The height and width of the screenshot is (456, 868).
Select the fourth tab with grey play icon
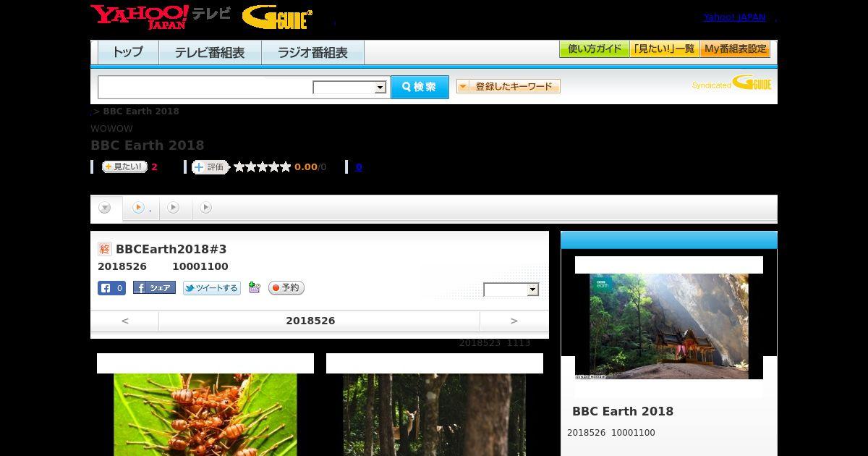206,208
